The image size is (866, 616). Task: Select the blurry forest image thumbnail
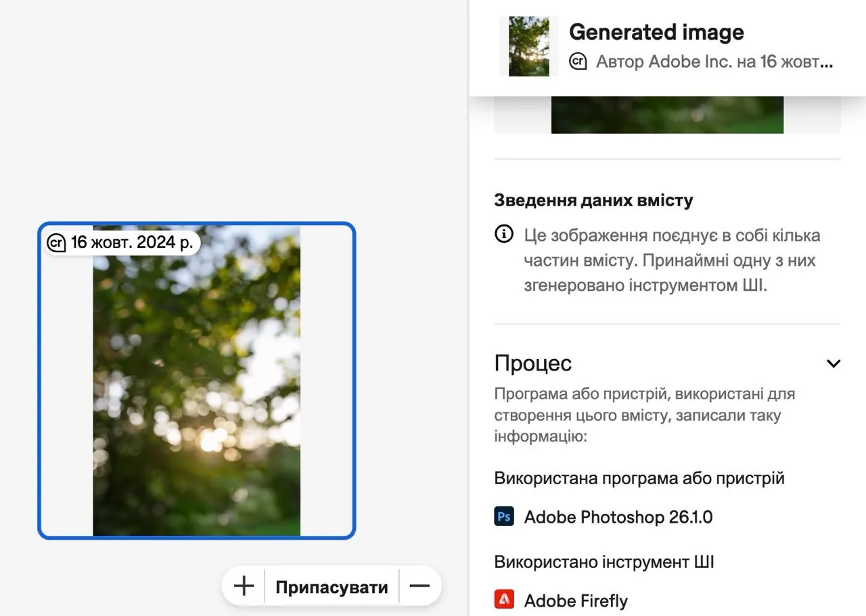(x=196, y=381)
